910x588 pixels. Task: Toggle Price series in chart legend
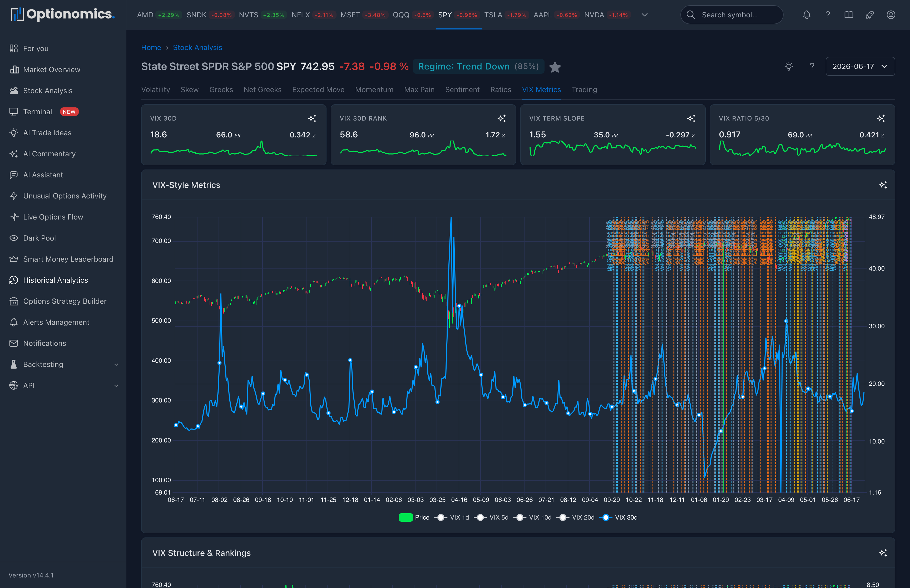click(x=414, y=517)
